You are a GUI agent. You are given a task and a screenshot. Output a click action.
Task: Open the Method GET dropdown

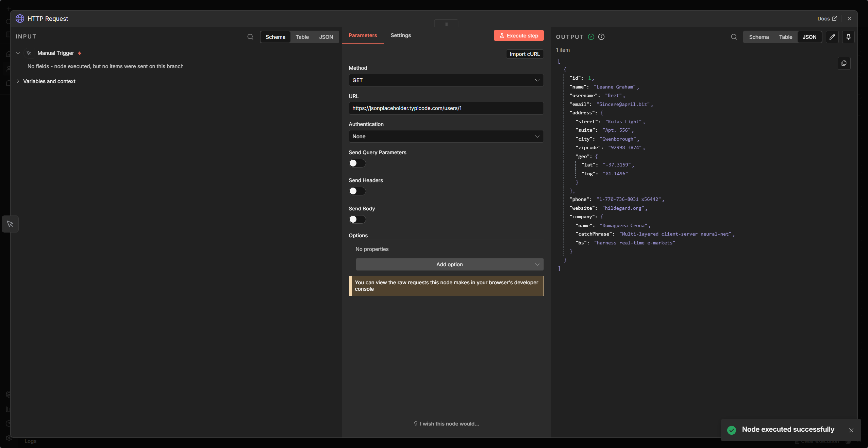[x=446, y=80]
